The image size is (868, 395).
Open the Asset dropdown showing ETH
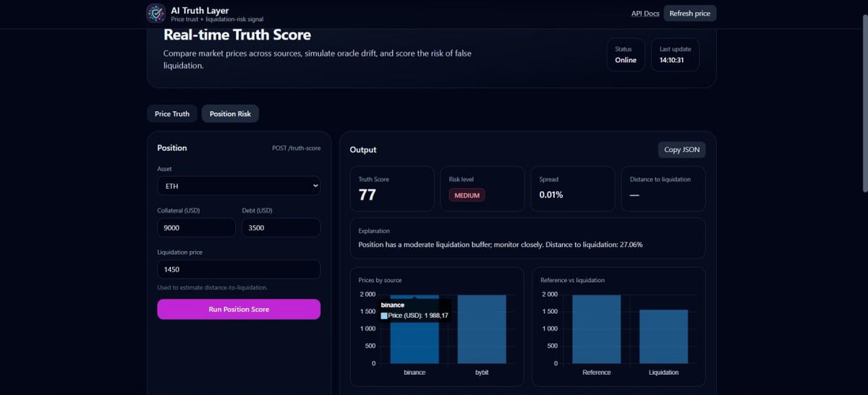click(x=239, y=186)
